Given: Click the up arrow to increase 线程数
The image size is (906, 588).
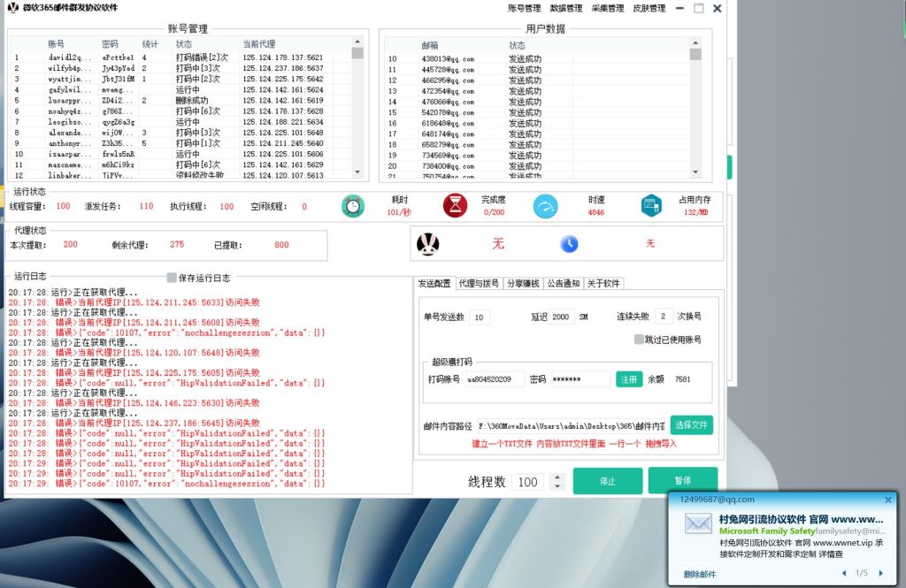Looking at the screenshot, I should pos(557,477).
